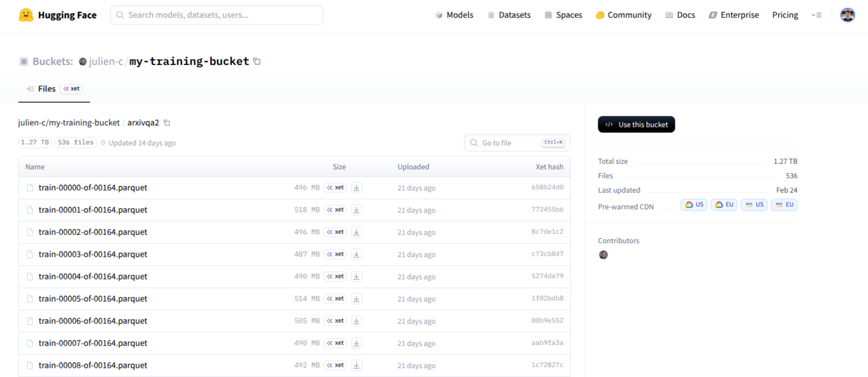Click the xet badge on train-00003 row
Viewport: 868px width, 377px height.
point(335,254)
